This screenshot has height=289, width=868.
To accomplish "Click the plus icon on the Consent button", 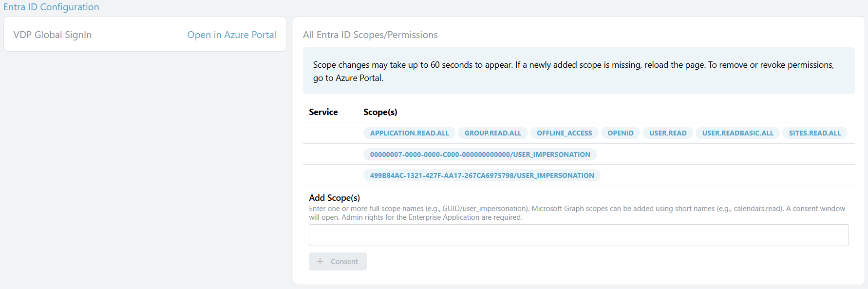I will coord(320,261).
